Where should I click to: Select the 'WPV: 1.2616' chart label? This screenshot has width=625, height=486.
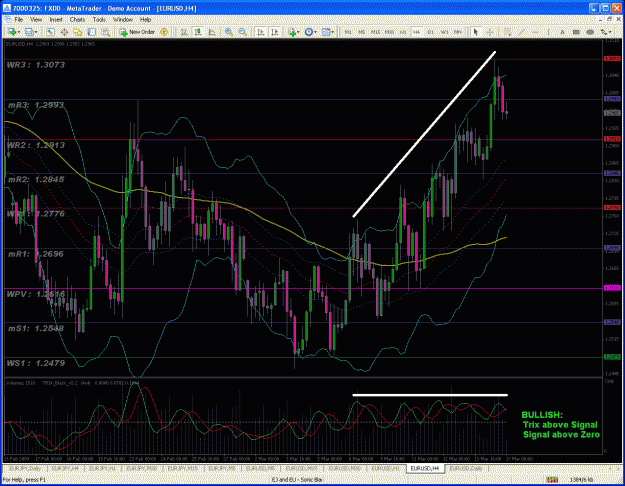[x=35, y=294]
